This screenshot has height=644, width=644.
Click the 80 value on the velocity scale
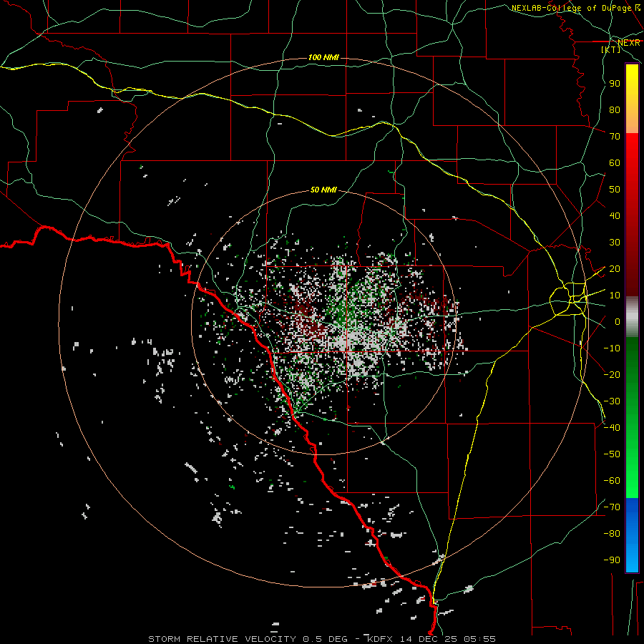pyautogui.click(x=615, y=110)
